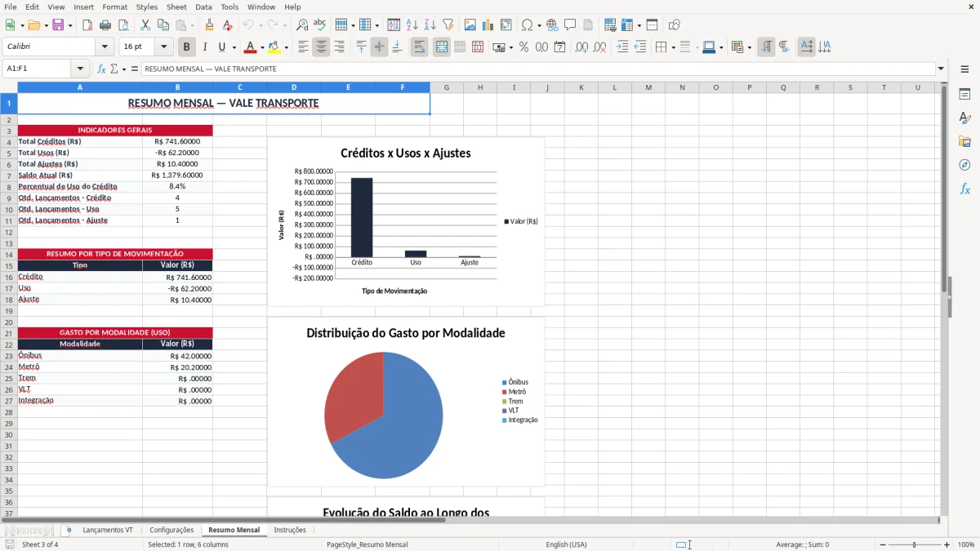Open the Open-document dropdown arrow
The height and width of the screenshot is (551, 980).
coord(45,25)
